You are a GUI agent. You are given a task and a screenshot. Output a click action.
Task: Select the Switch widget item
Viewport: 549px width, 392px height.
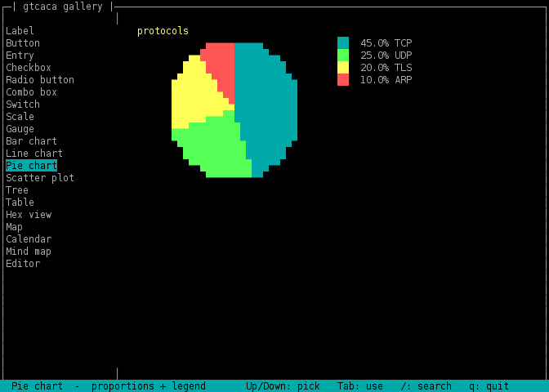[x=23, y=105]
